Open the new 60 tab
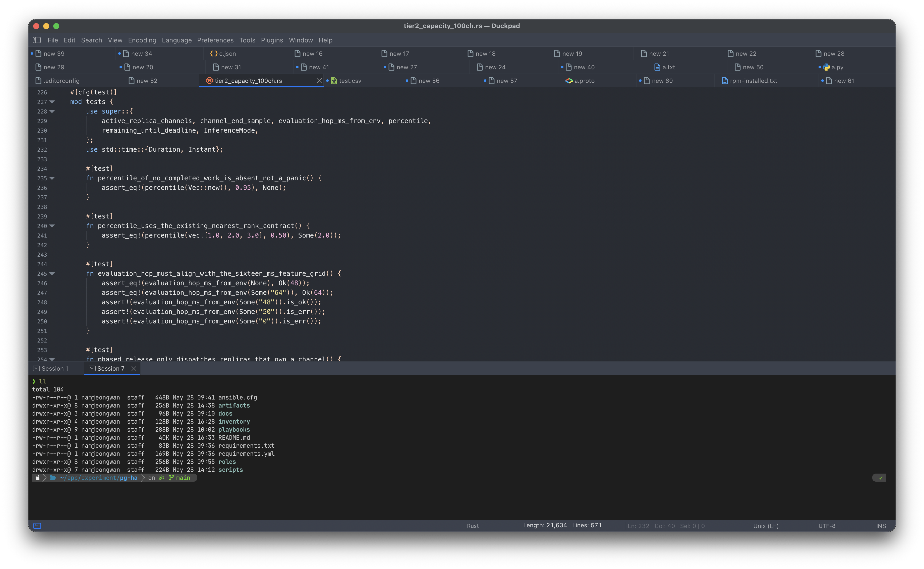The width and height of the screenshot is (924, 569). 662,81
